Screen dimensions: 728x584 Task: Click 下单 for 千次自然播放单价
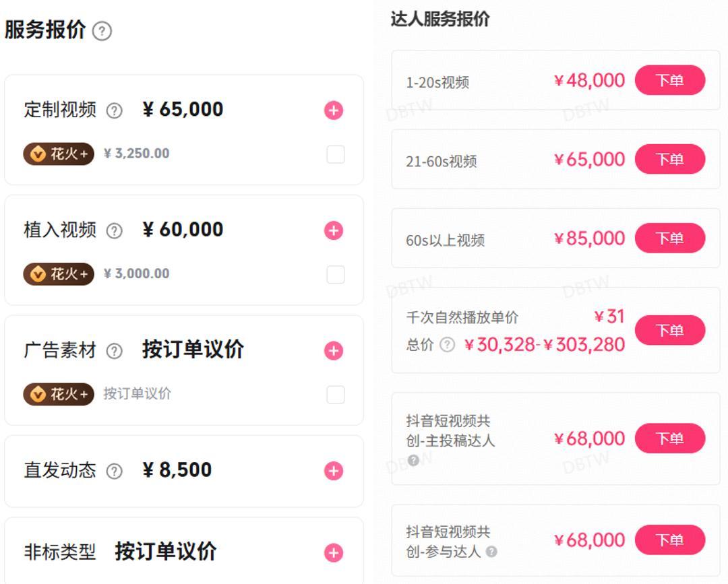coord(670,330)
